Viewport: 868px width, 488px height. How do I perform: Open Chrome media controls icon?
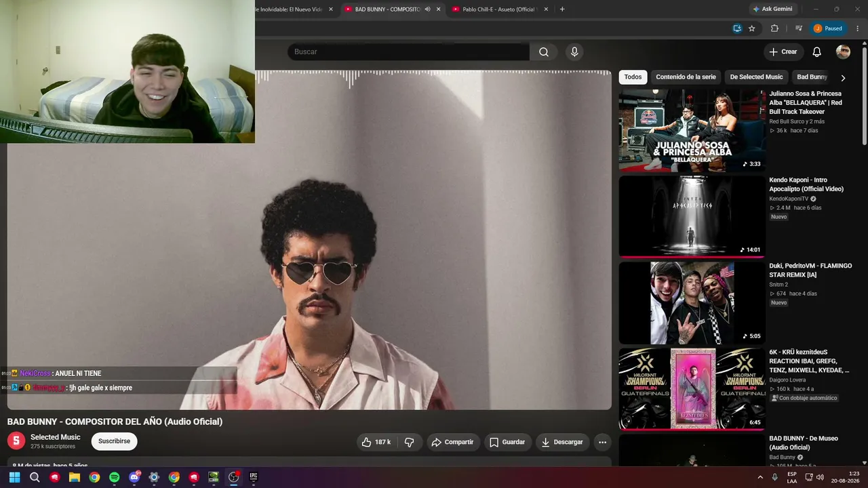coord(799,28)
